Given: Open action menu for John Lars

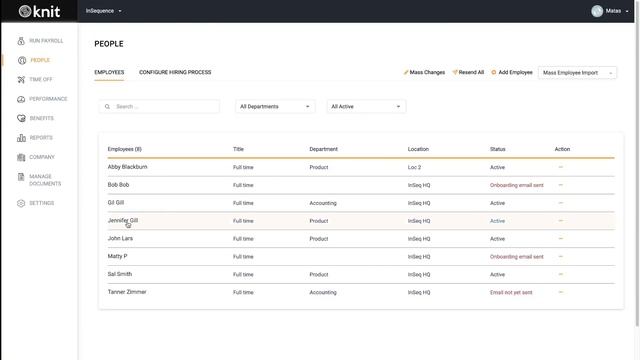Looking at the screenshot, I should (560, 238).
